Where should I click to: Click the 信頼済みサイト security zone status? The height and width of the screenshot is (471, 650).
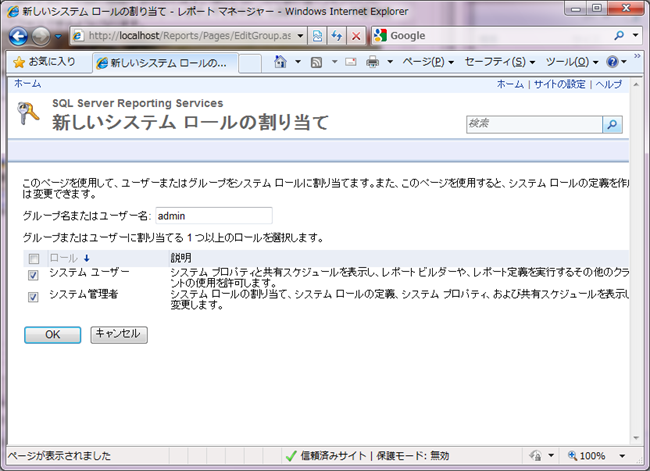(333, 456)
